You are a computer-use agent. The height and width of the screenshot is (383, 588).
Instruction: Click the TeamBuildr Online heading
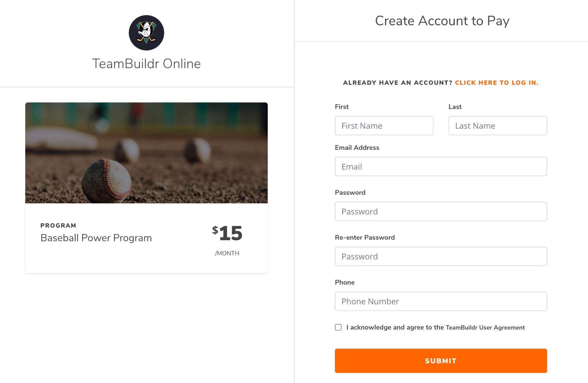pyautogui.click(x=146, y=64)
